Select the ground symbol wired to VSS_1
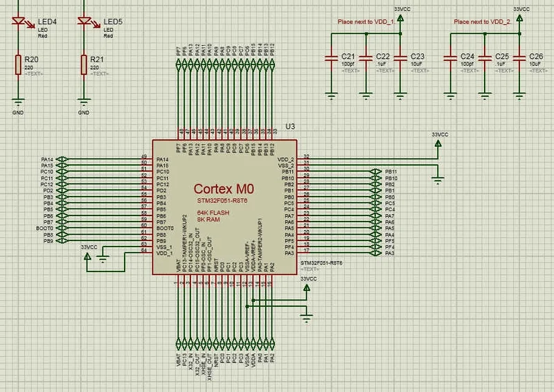The image size is (554, 392). pyautogui.click(x=102, y=258)
